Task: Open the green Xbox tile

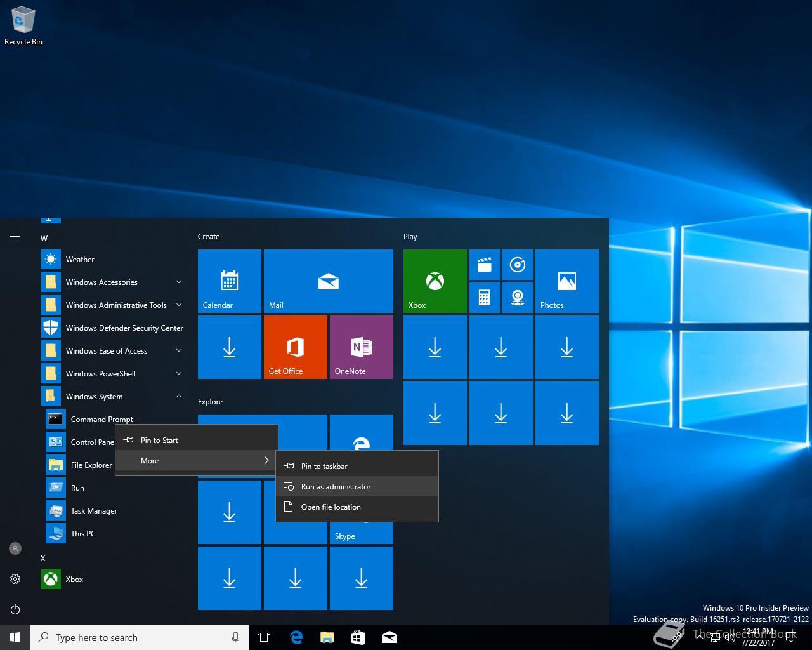Action: click(435, 281)
